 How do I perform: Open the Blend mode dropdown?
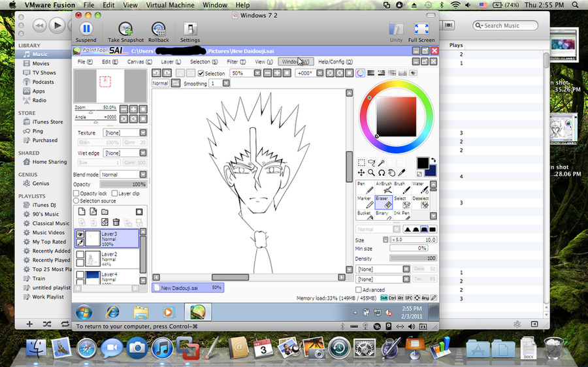point(143,175)
